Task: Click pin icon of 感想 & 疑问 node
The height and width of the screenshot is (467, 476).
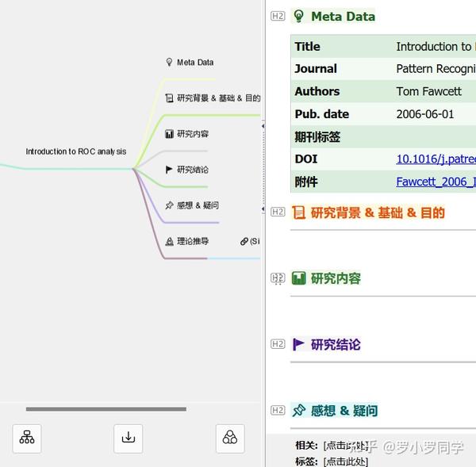Action: tap(169, 205)
